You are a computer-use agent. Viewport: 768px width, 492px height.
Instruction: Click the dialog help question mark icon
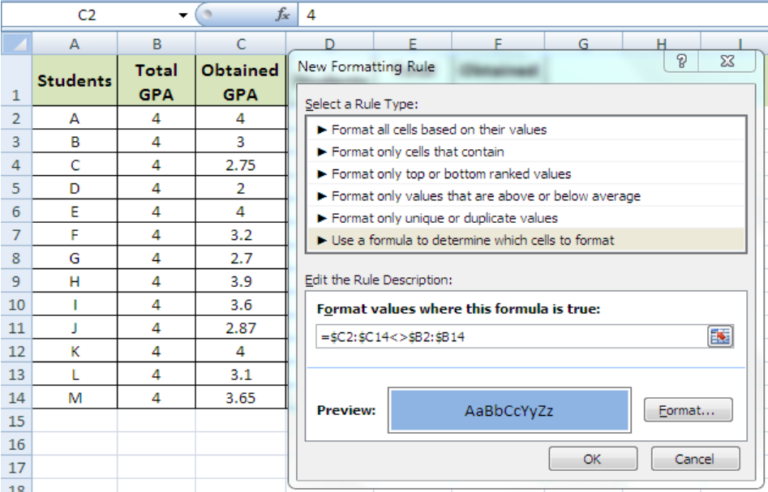(x=681, y=62)
